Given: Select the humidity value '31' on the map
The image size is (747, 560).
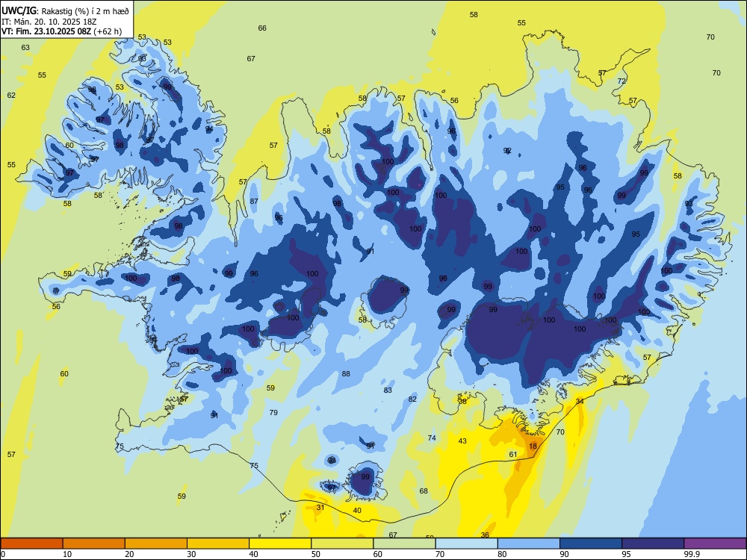Looking at the screenshot, I should click(x=320, y=508).
